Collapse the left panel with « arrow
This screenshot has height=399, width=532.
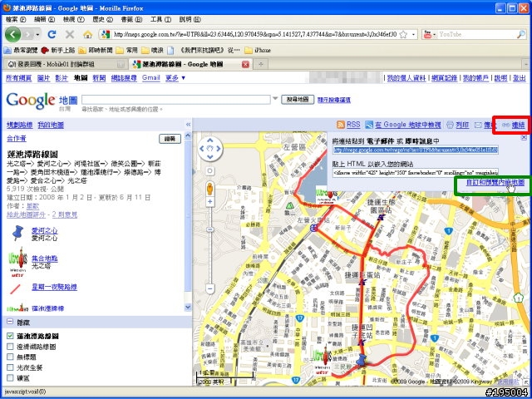(189, 125)
